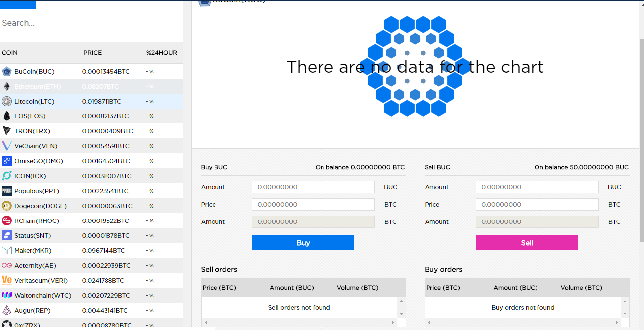Select Augur(REP) row name
The image size is (644, 330).
pos(32,311)
